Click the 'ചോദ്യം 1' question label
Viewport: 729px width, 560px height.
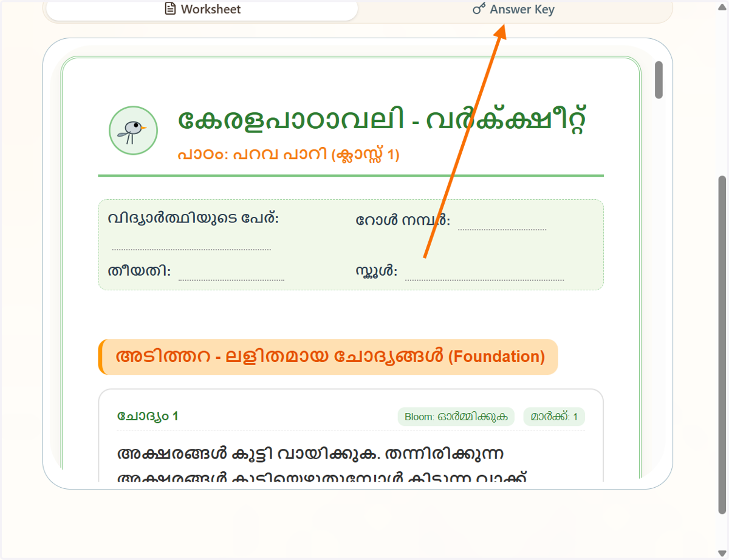[x=148, y=416]
